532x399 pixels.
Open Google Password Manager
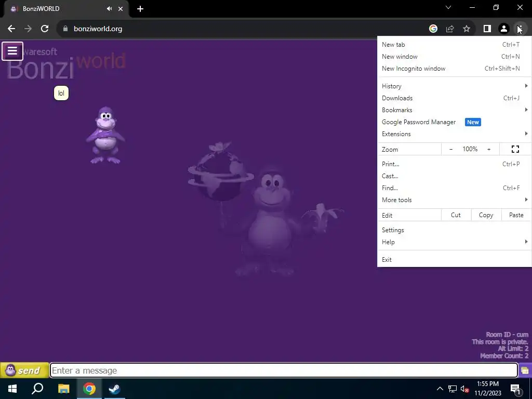[x=454, y=122]
